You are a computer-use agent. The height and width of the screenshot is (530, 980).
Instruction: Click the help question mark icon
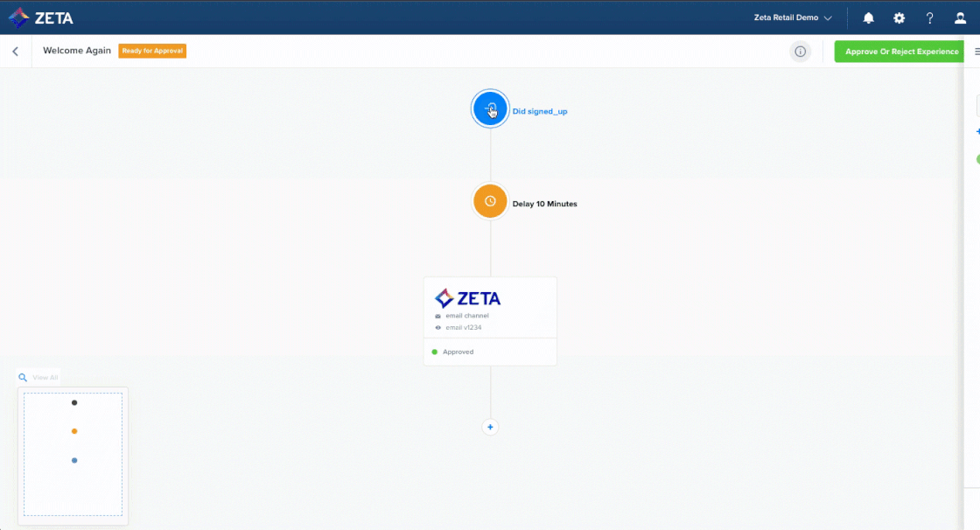[929, 17]
